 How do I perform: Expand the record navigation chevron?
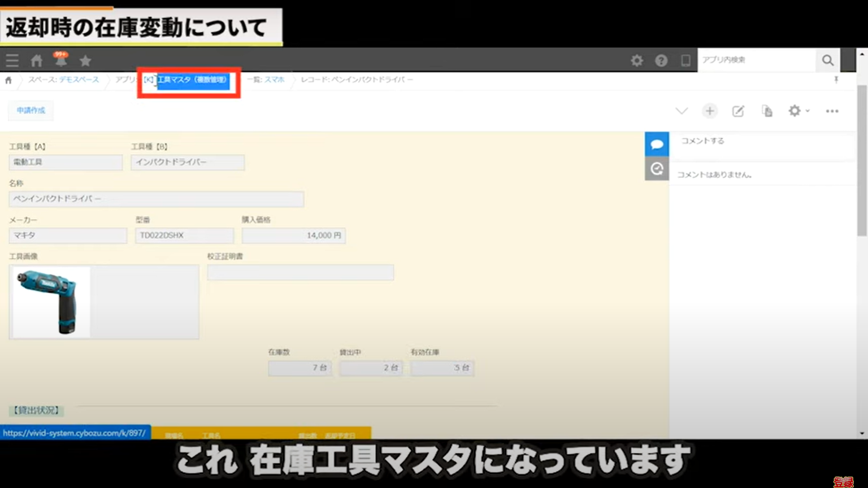pyautogui.click(x=682, y=111)
